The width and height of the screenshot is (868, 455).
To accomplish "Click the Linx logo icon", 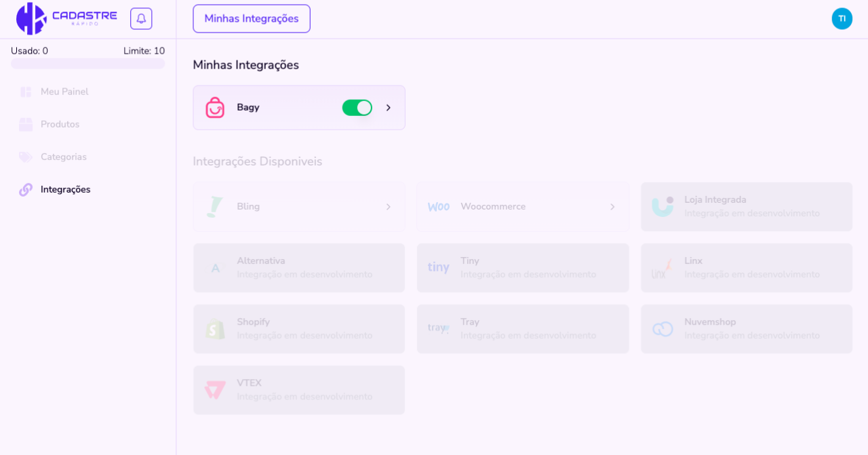I will click(662, 269).
